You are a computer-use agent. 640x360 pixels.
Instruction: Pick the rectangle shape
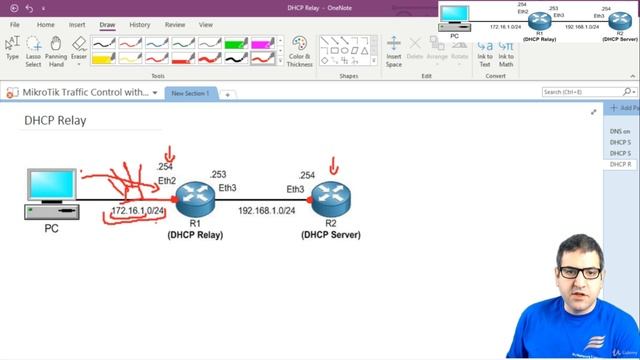click(335, 51)
